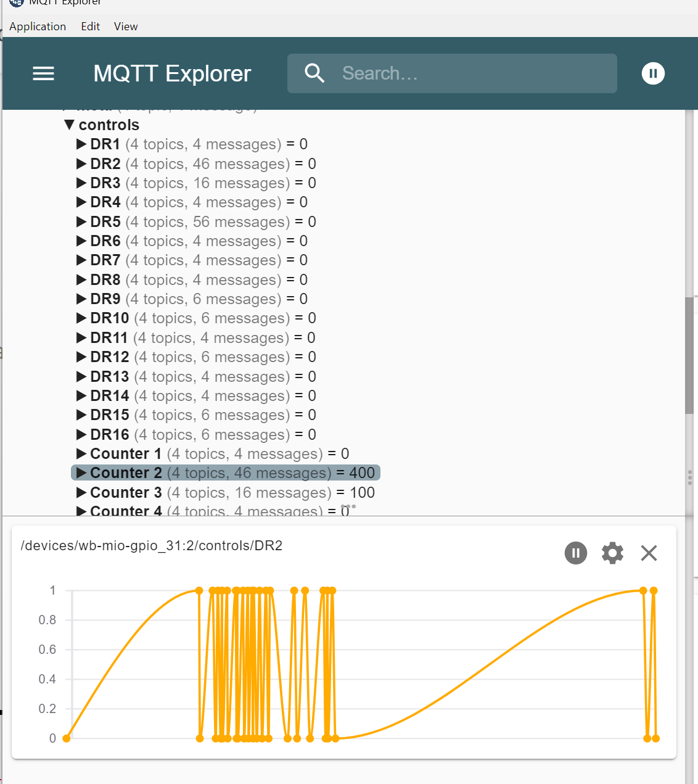This screenshot has width=698, height=784.
Task: Select the Counter 3 topic
Action: [126, 493]
